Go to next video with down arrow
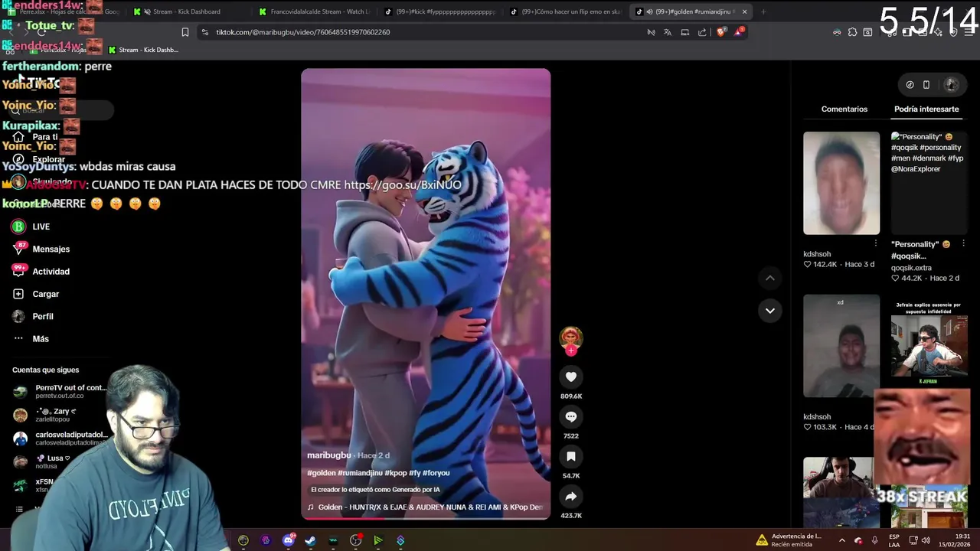 pyautogui.click(x=770, y=310)
